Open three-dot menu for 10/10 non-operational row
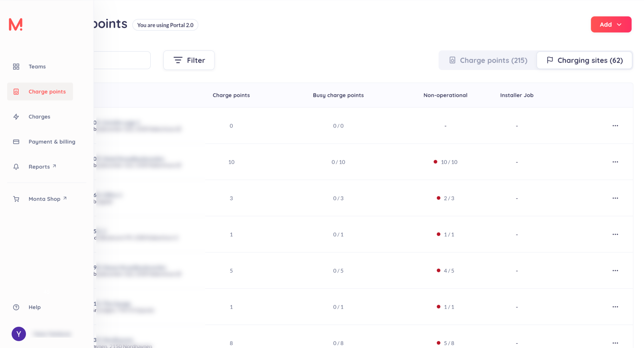This screenshot has height=348, width=644. tap(615, 162)
